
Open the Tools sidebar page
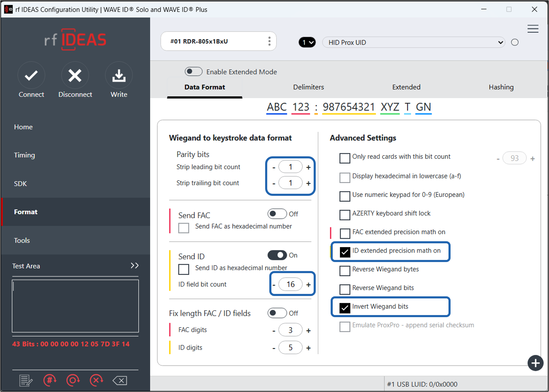[75, 240]
